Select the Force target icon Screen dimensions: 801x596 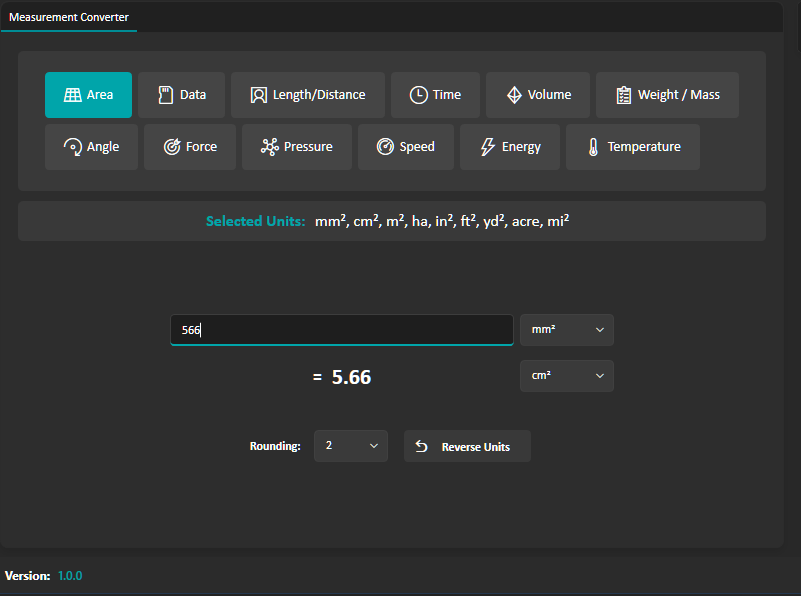(x=172, y=147)
